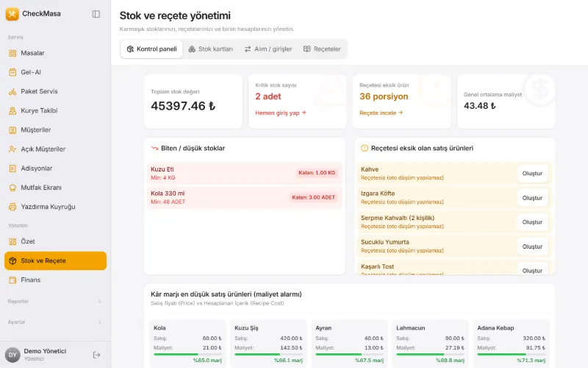Select the Kola 330 ml low stock row
This screenshot has height=368, width=588.
tap(245, 197)
